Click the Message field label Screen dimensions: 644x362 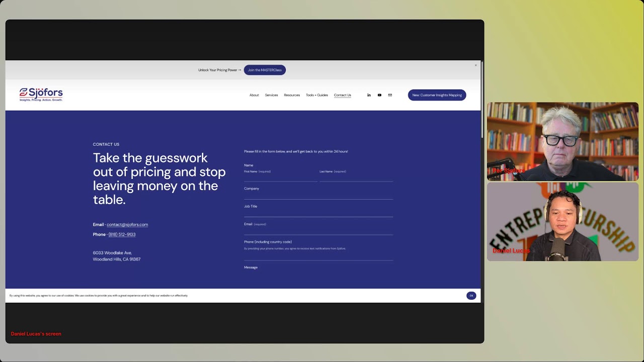click(x=251, y=267)
